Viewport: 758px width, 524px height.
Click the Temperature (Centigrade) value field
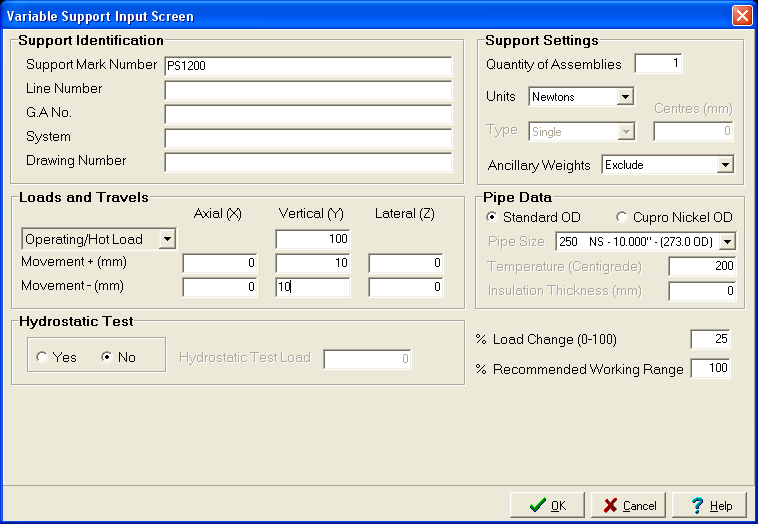(702, 267)
